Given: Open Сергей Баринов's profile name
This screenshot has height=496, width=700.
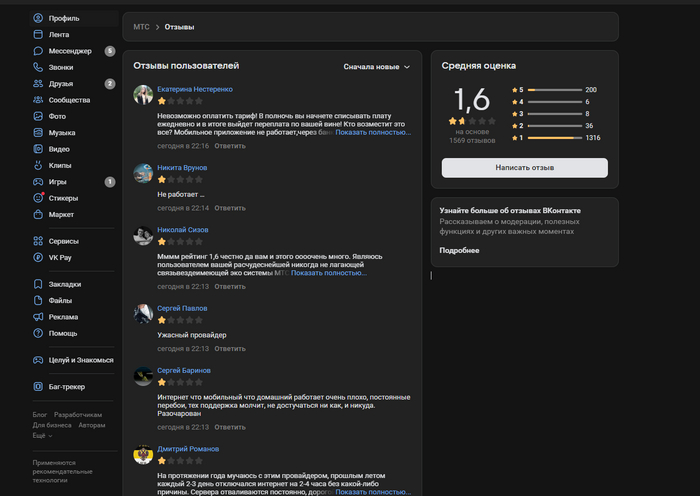Looking at the screenshot, I should point(183,371).
